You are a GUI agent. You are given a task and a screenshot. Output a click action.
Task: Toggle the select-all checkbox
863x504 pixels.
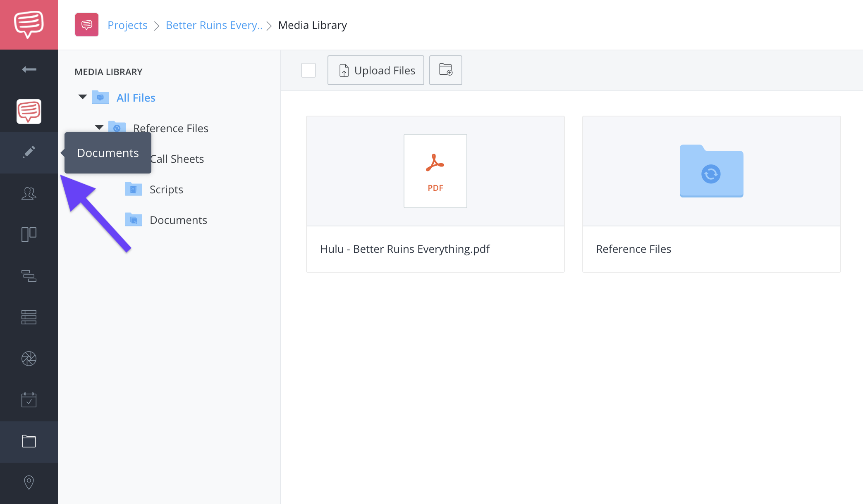[308, 70]
